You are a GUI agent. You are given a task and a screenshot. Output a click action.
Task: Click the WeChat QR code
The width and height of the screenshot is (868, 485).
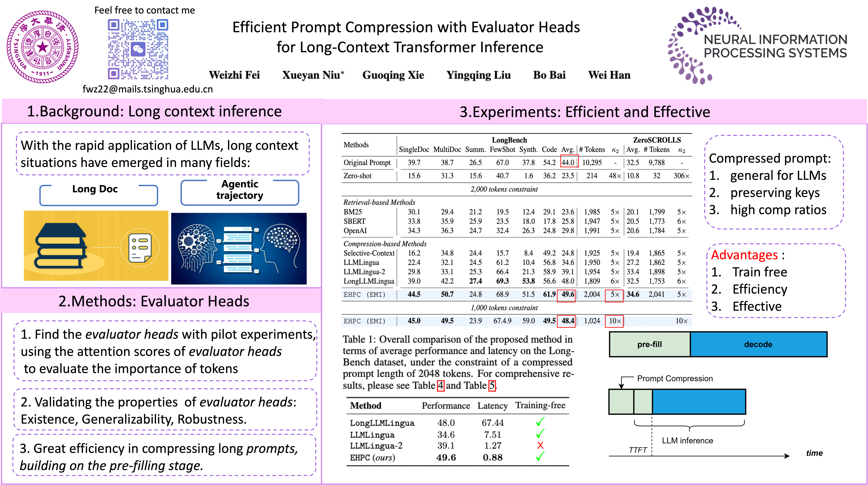tap(139, 49)
